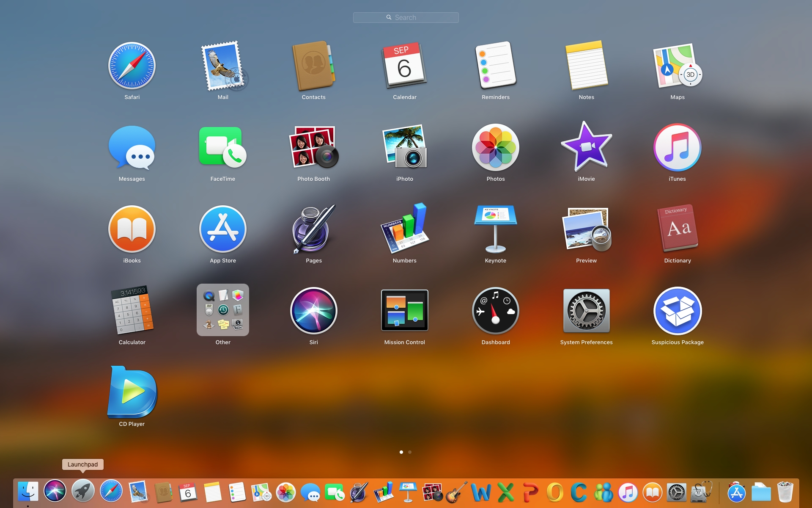Viewport: 812px width, 508px height.
Task: Launch the Preview app
Action: pos(587,229)
